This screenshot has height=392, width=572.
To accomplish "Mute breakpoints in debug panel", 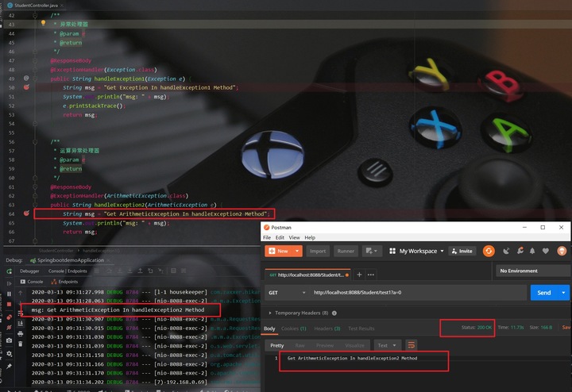I will [x=10, y=328].
